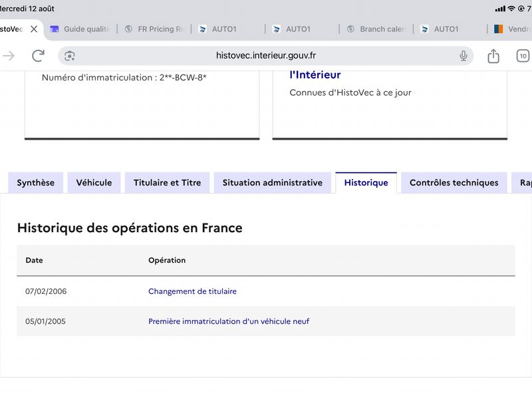The height and width of the screenshot is (399, 532).
Task: Go forward with the arrow button
Action: 9,56
